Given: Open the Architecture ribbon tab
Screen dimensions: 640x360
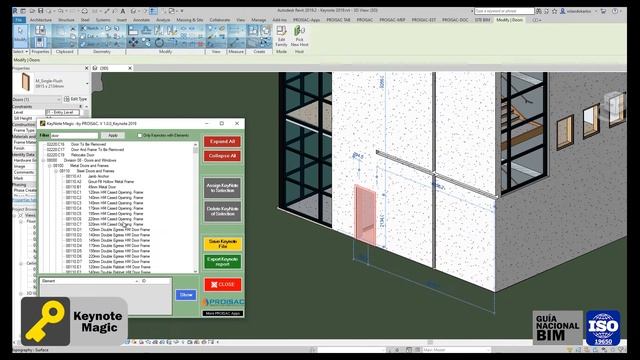Looking at the screenshot, I should click(41, 20).
